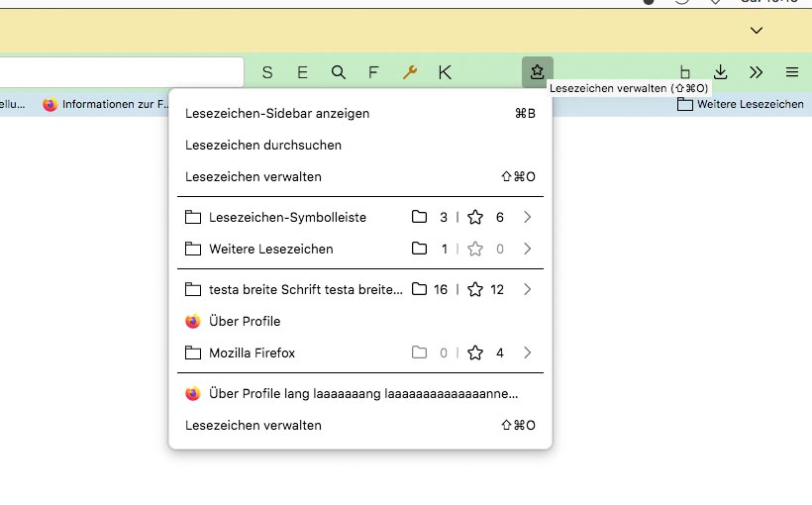Choose Lesezeichen durchsuchen from the menu

(263, 145)
